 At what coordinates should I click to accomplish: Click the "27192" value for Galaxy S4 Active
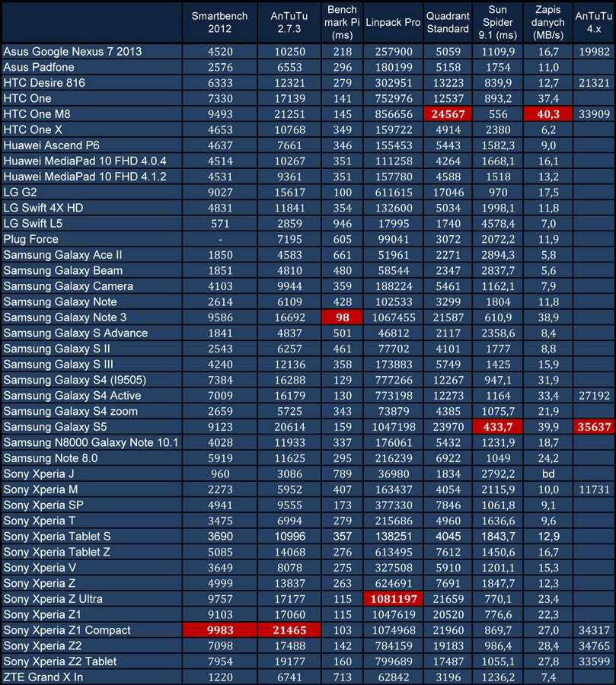pyautogui.click(x=594, y=396)
